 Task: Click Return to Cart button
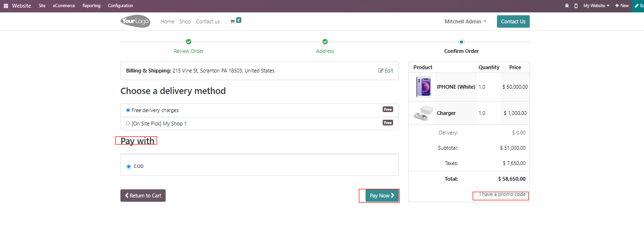143,196
